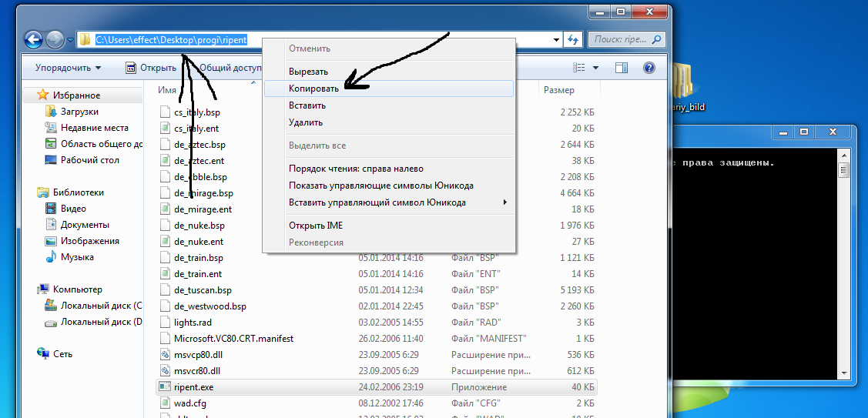Click the Общий доступ toolbar button
868x418 pixels.
[x=230, y=68]
